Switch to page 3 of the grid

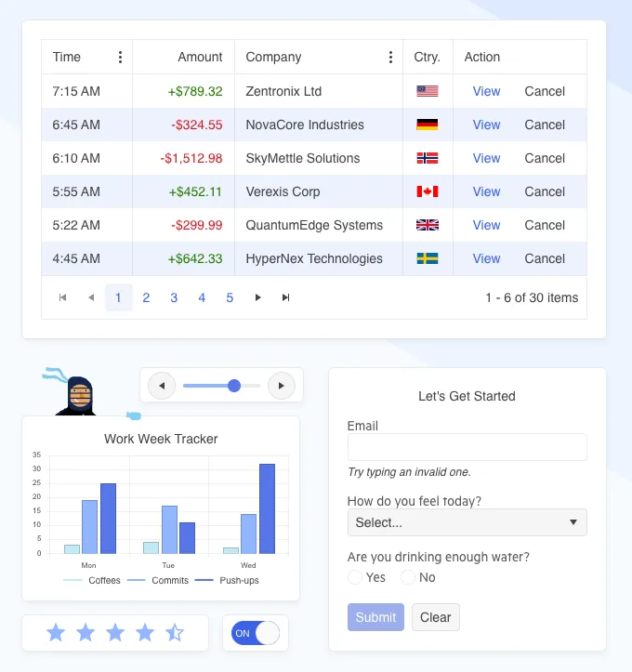174,297
